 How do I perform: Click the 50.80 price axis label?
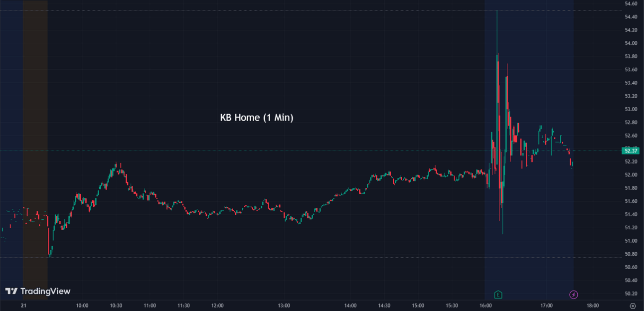pyautogui.click(x=631, y=254)
